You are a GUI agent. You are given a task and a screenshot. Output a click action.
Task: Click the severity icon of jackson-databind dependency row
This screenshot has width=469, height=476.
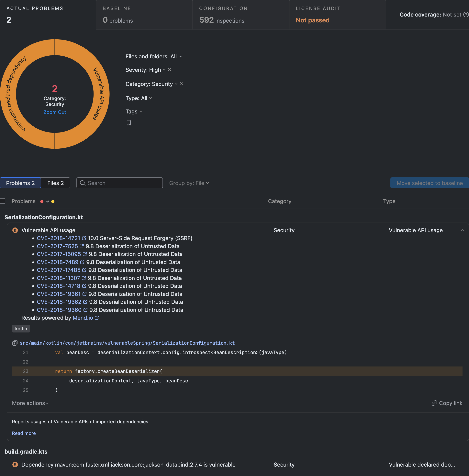(x=15, y=464)
